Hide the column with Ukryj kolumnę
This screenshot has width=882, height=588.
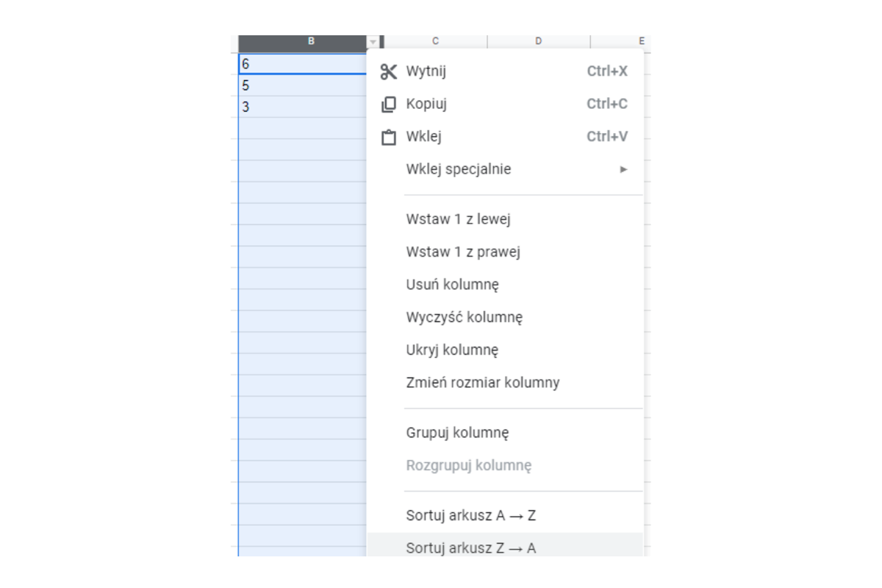pos(452,350)
